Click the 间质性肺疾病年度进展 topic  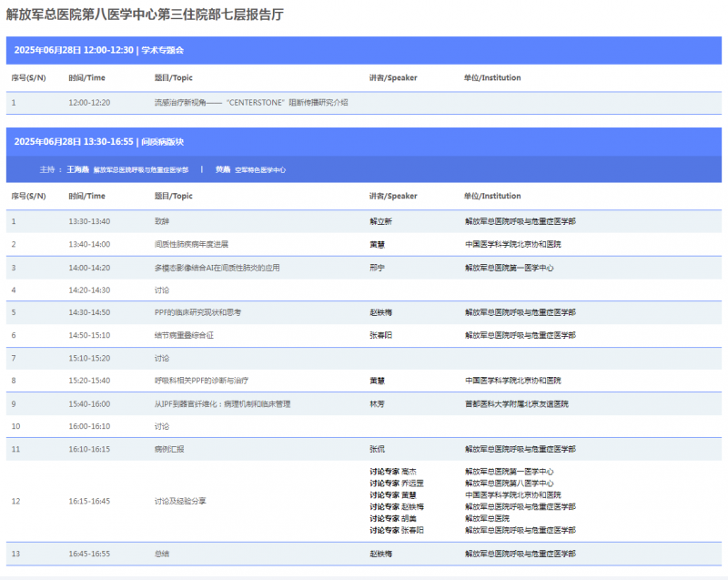coord(191,244)
